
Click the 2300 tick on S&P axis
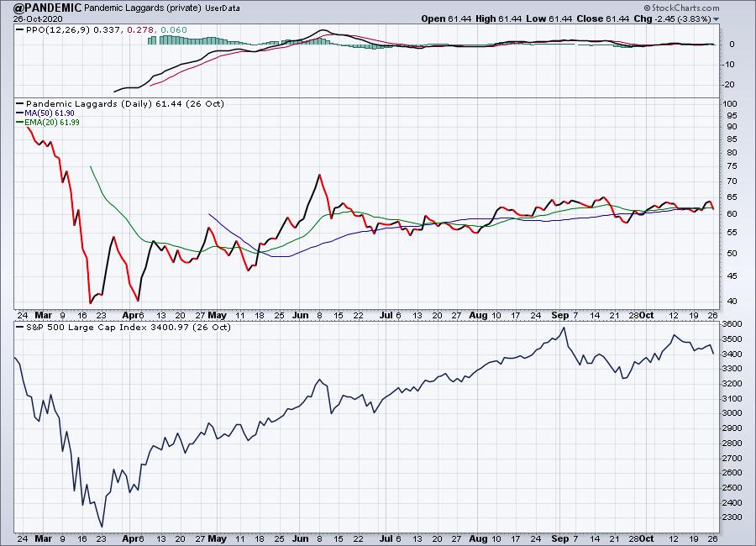[x=732, y=517]
